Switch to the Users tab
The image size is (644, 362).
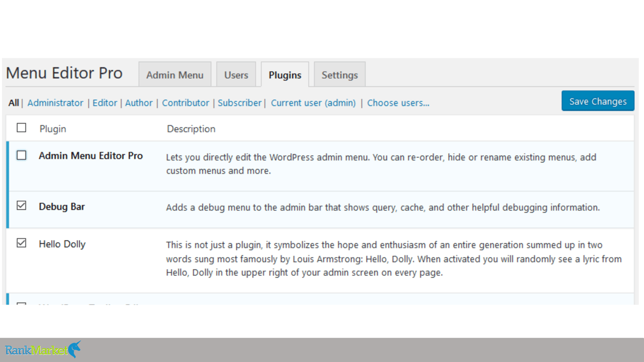click(236, 74)
